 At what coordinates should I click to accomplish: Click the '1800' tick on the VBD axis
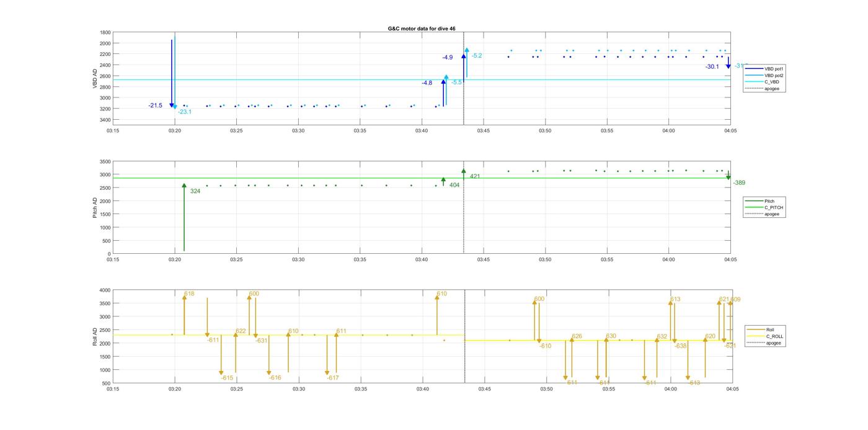click(x=105, y=32)
